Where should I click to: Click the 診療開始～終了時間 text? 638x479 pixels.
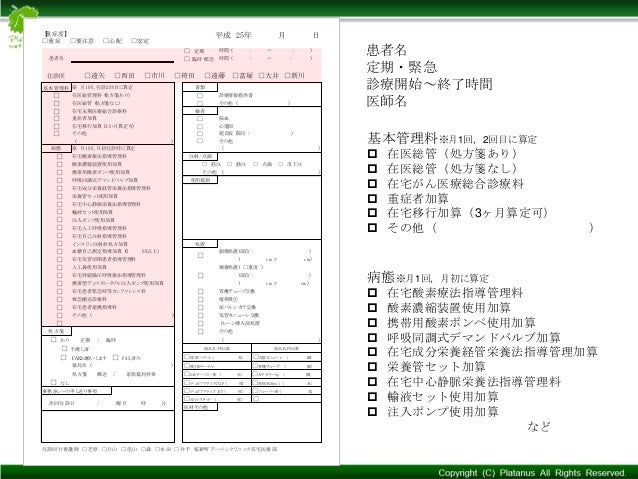(429, 84)
